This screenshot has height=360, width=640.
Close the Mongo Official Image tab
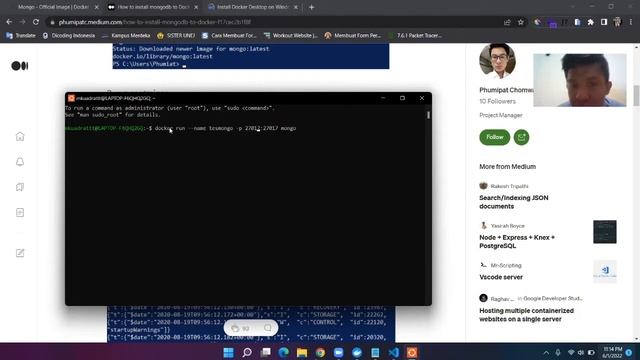point(96,7)
